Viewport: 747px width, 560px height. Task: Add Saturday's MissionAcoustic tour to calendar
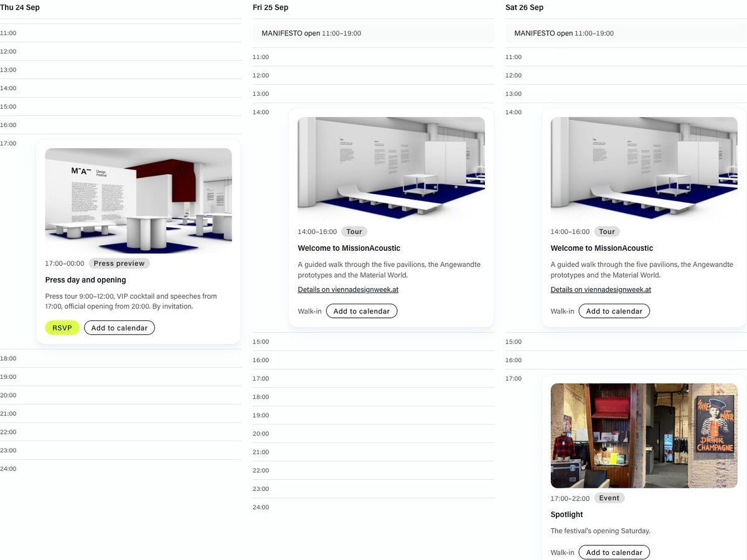614,311
